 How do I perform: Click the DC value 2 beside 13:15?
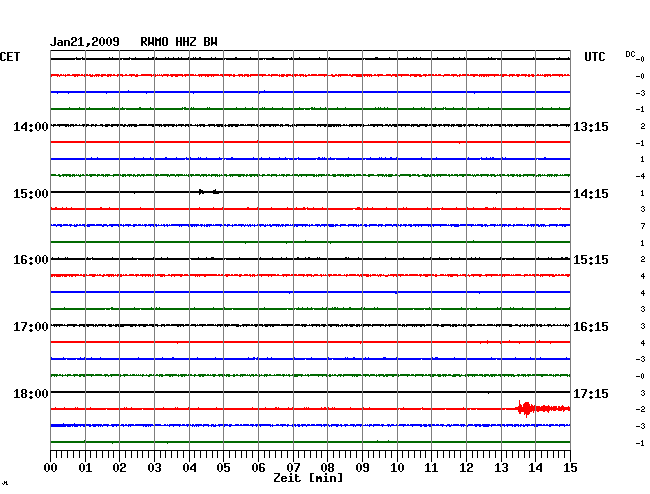643,126
